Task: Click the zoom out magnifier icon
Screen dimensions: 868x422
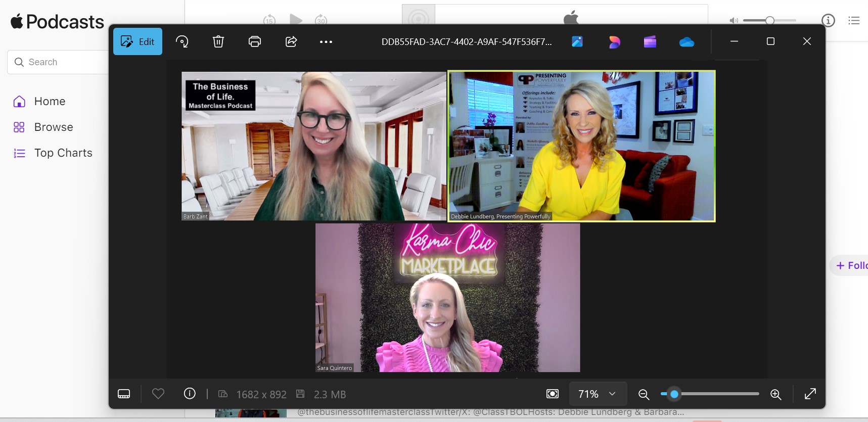Action: coord(644,394)
